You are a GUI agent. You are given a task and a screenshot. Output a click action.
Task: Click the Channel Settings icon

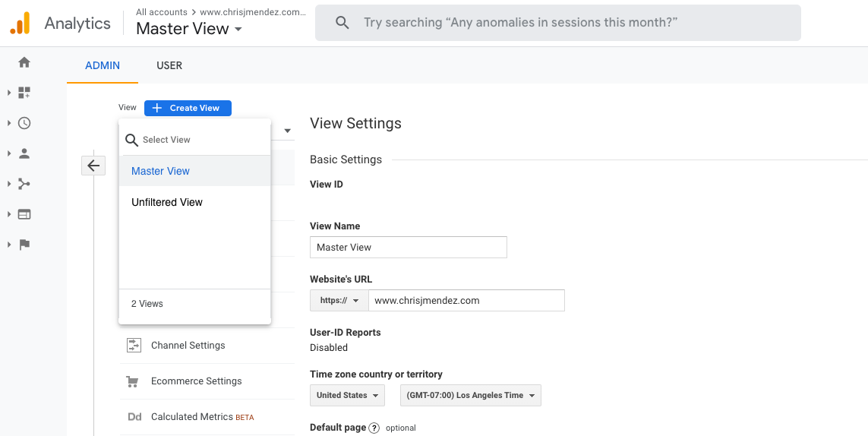[134, 345]
